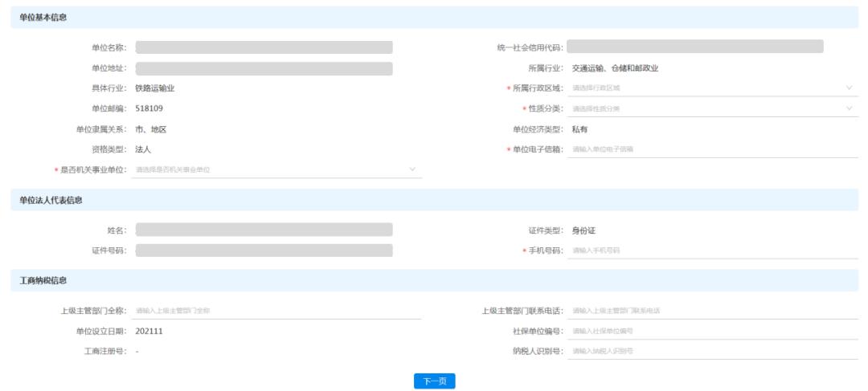Click the greyed-out 单位名称 field
The height and width of the screenshot is (391, 868).
tap(264, 47)
